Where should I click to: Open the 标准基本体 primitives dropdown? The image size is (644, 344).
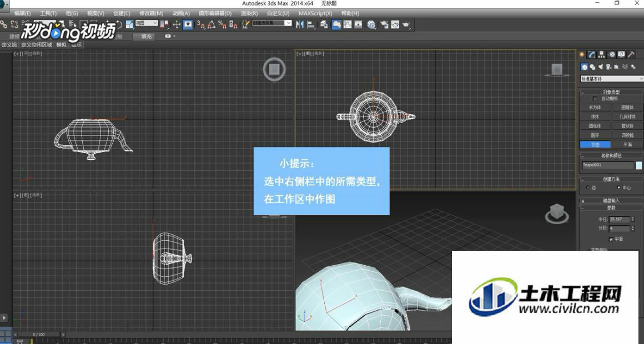coord(612,78)
